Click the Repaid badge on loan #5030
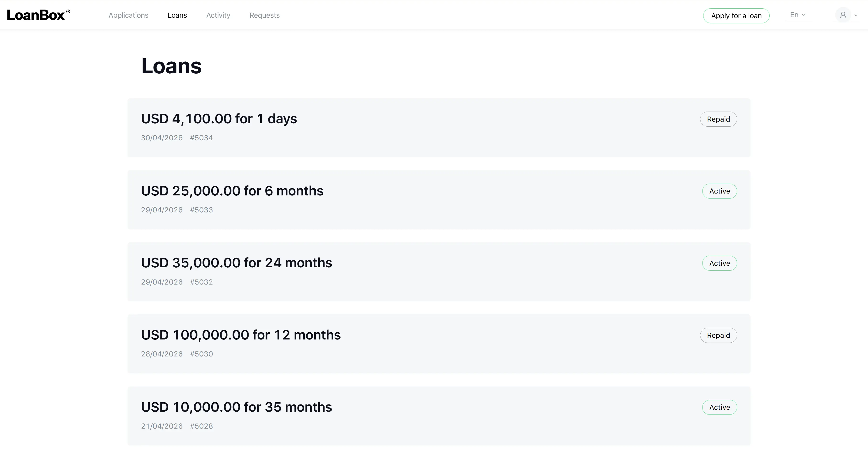868x452 pixels. 718,335
